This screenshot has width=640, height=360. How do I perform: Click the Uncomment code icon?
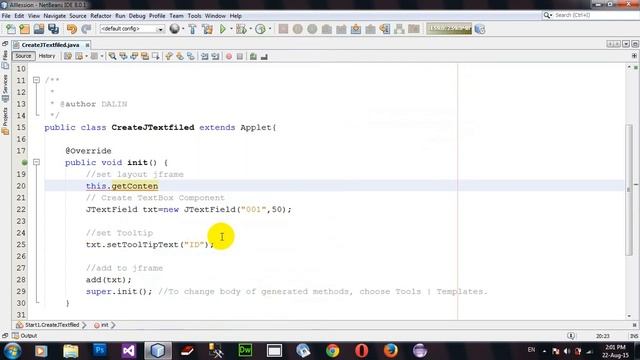coord(264,56)
